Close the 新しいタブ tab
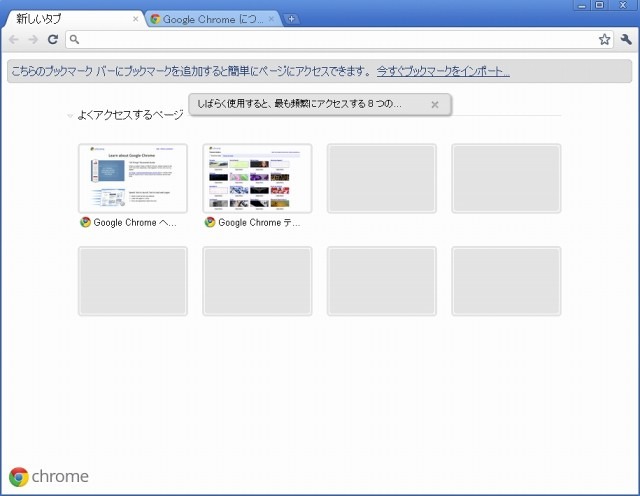The width and height of the screenshot is (640, 496). [x=136, y=19]
